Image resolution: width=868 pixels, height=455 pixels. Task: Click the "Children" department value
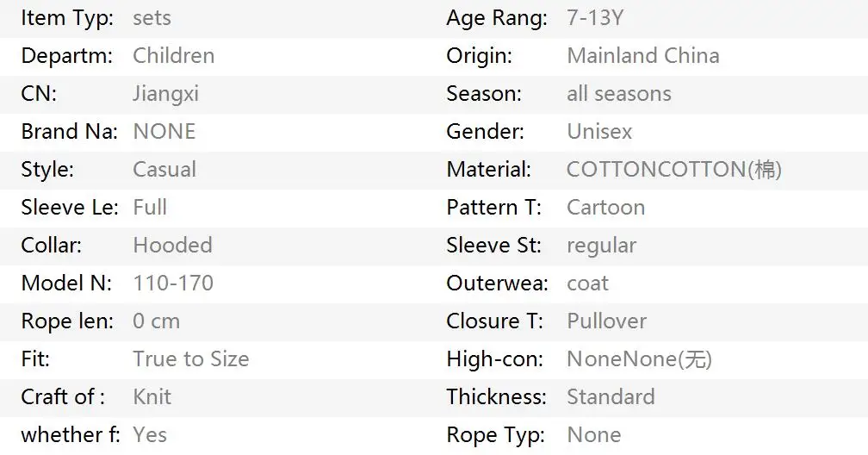point(173,56)
